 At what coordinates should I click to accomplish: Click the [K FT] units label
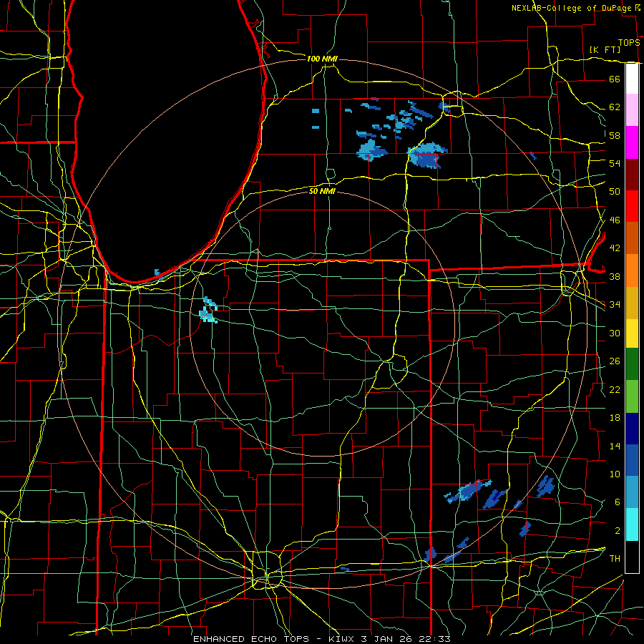(x=605, y=49)
